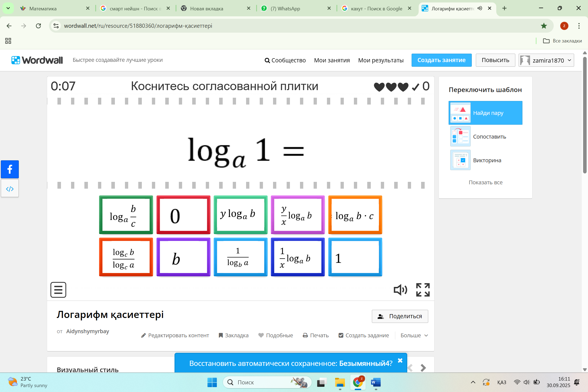Open the game menu hamburger icon

[x=58, y=290]
